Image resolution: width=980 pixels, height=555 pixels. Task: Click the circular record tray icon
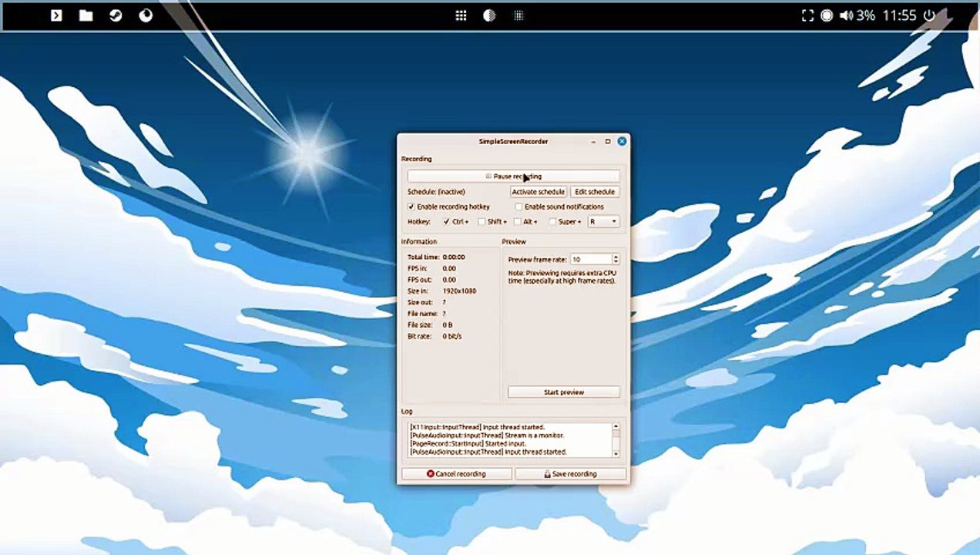pyautogui.click(x=827, y=15)
